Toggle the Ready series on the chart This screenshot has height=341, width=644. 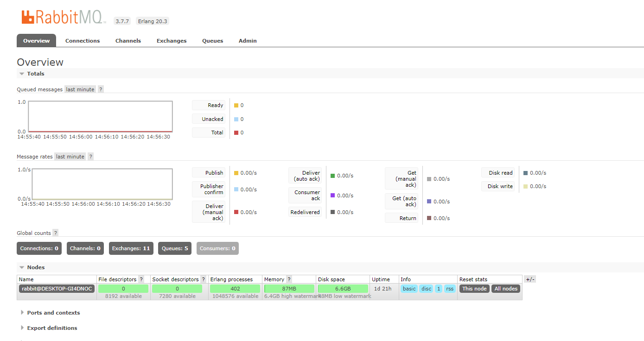[209, 105]
